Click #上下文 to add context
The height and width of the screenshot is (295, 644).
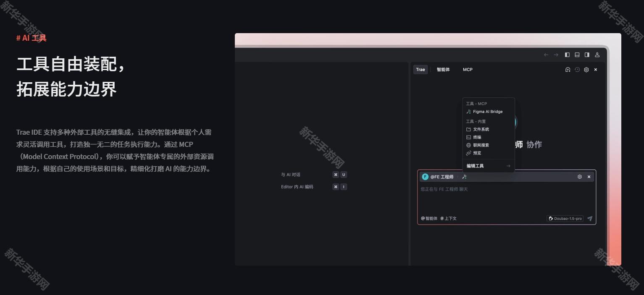click(x=448, y=219)
